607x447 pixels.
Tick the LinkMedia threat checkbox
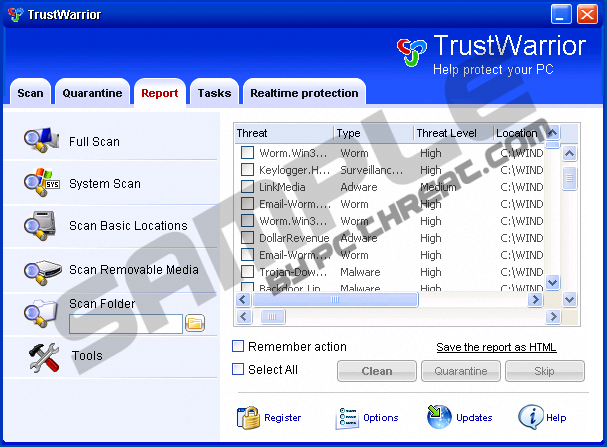coord(247,187)
